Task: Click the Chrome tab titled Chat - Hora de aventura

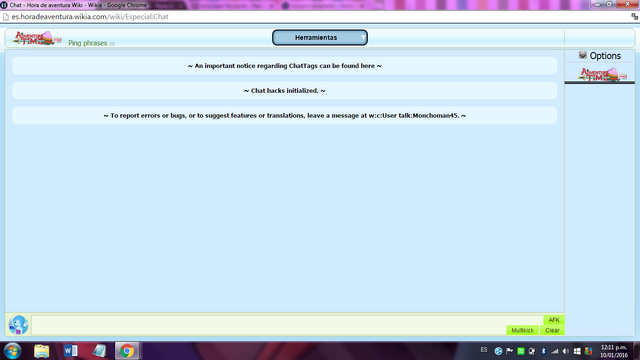Action: [78, 5]
